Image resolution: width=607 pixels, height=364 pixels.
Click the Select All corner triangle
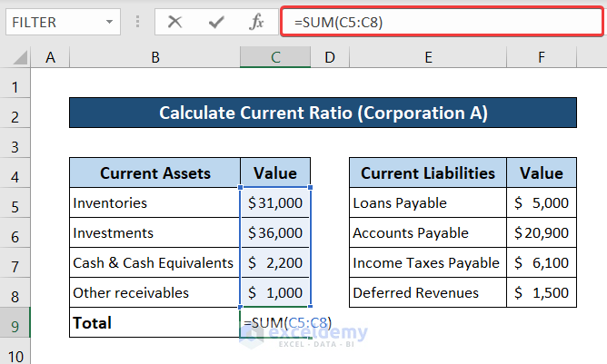pos(17,58)
